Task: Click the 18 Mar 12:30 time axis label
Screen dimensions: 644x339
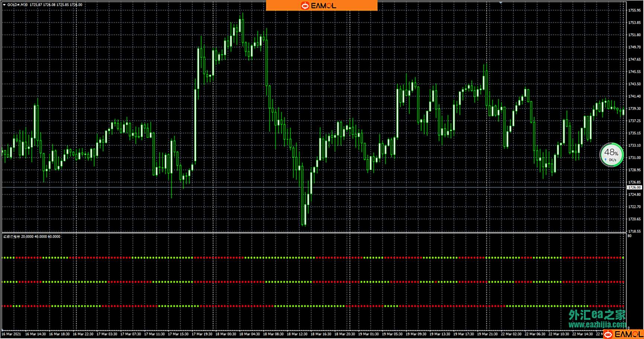Action: [x=297, y=334]
